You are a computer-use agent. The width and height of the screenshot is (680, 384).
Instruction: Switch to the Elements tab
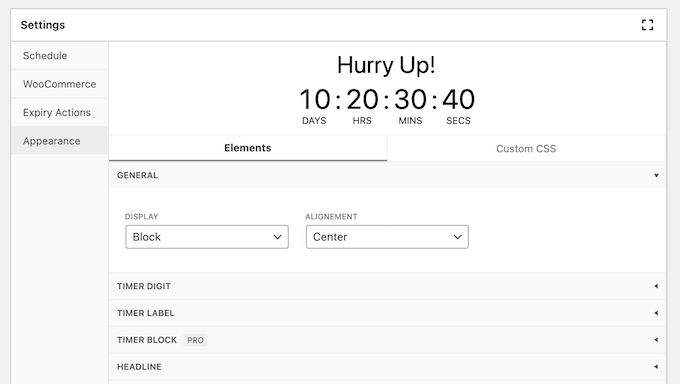[248, 148]
